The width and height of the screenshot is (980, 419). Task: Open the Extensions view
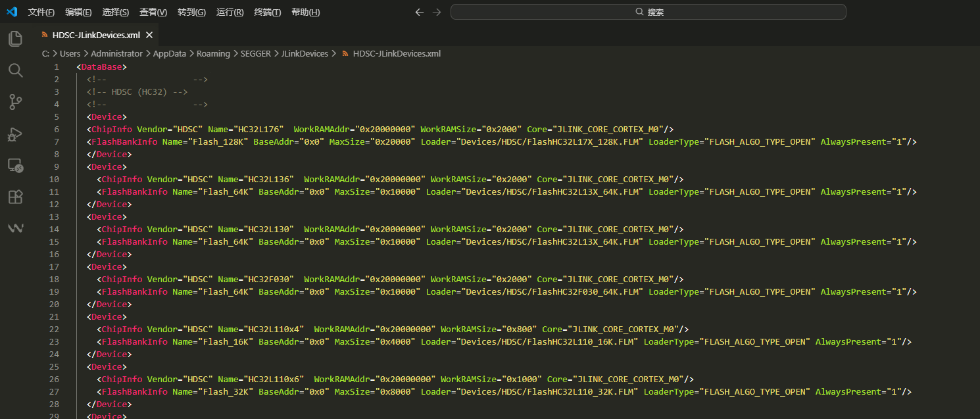15,197
